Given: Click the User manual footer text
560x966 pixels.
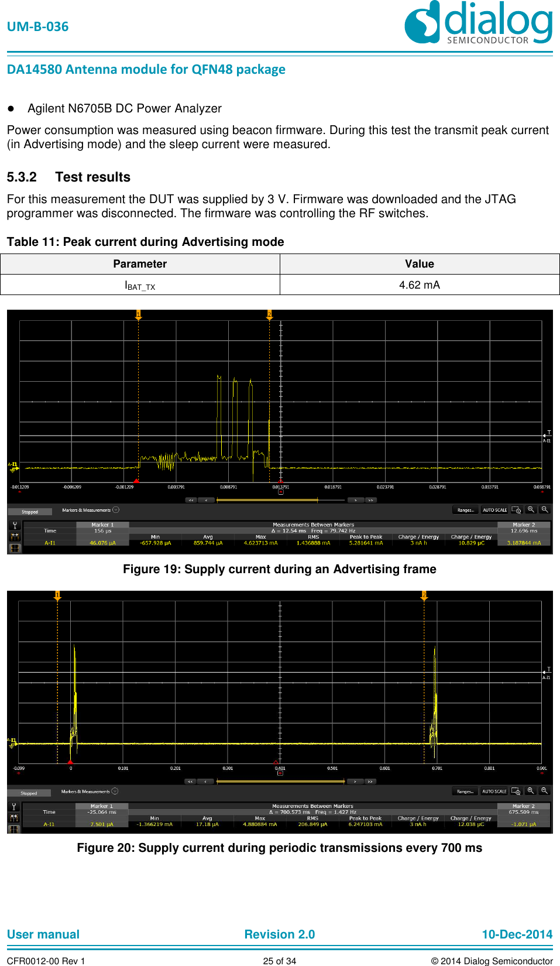Looking at the screenshot, I should (43, 934).
